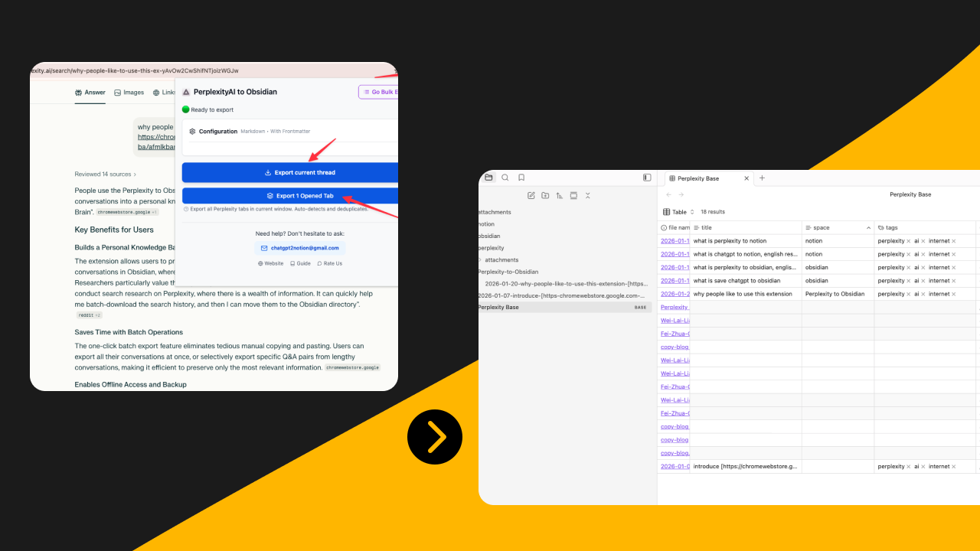Open the bookmarks panel icon
980x551 pixels.
coord(521,177)
